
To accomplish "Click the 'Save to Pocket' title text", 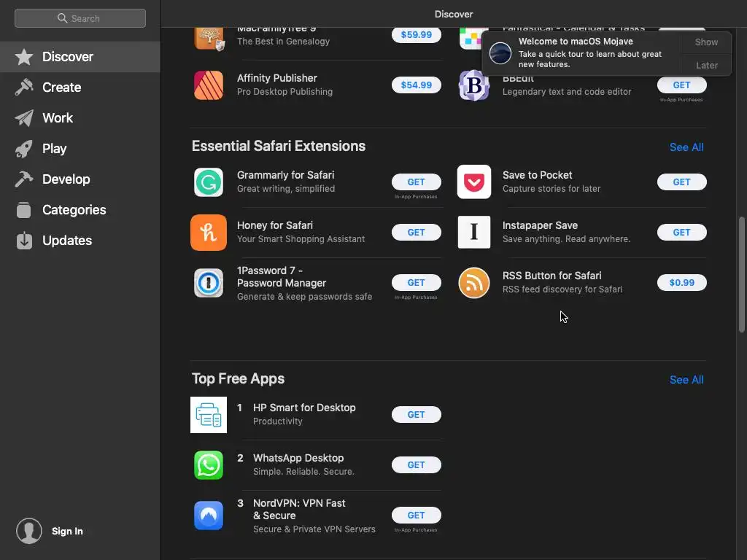I will click(x=537, y=175).
